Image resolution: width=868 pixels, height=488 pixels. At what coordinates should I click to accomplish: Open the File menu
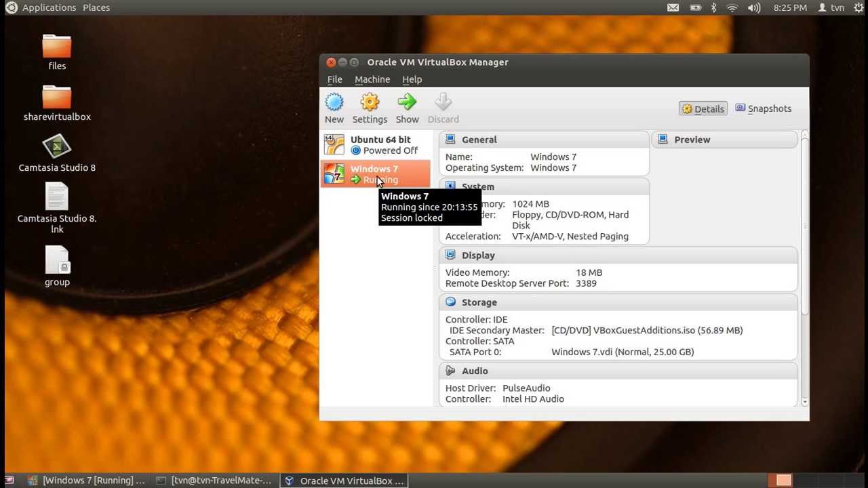(335, 79)
